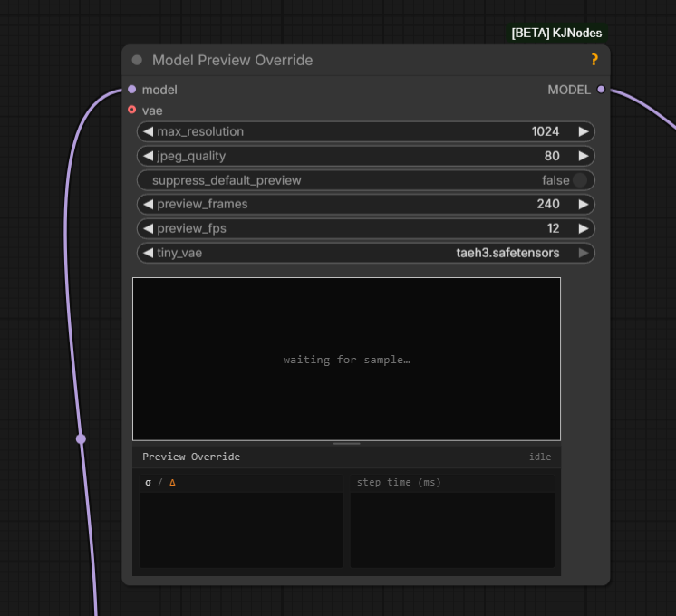Increase jpeg_quality with right arrow
The image size is (676, 616).
pyautogui.click(x=584, y=156)
